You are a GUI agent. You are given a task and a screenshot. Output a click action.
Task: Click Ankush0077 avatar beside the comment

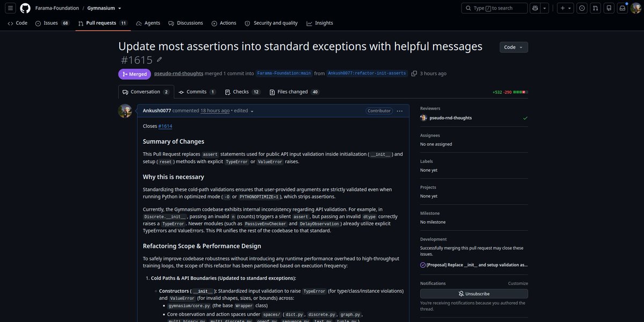click(x=125, y=111)
